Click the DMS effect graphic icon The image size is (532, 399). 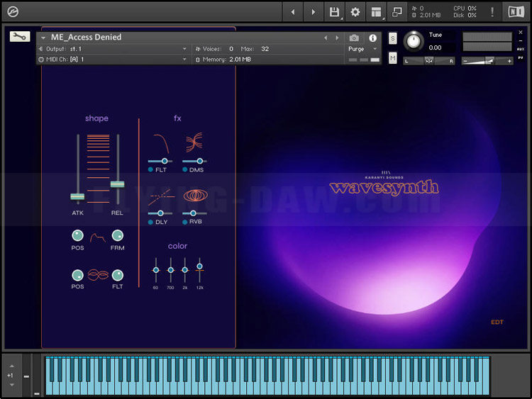[194, 142]
